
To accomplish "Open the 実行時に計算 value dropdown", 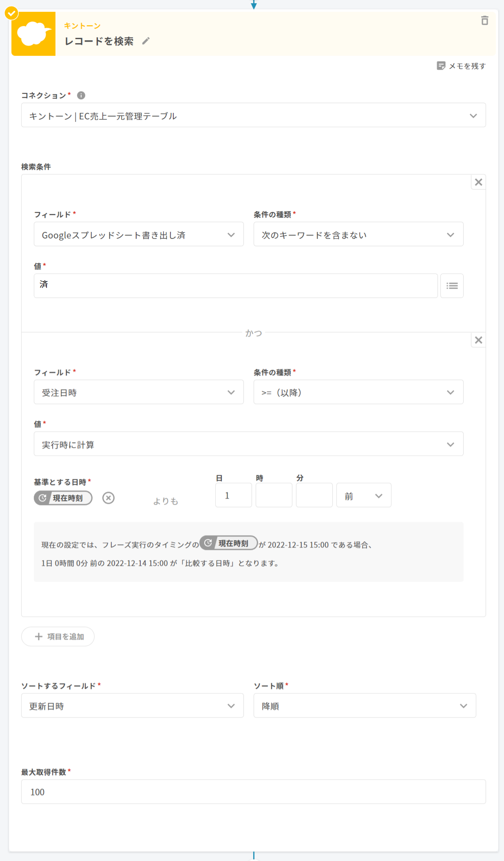I will pos(248,444).
